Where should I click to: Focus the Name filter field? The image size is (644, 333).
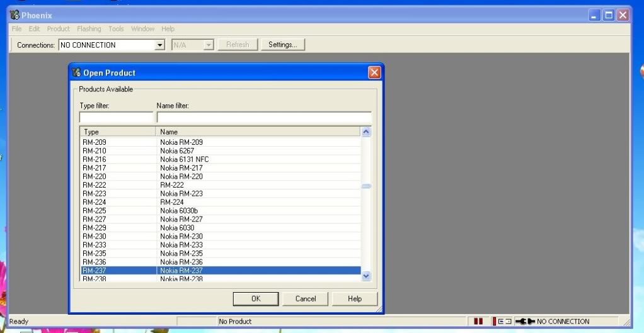264,117
